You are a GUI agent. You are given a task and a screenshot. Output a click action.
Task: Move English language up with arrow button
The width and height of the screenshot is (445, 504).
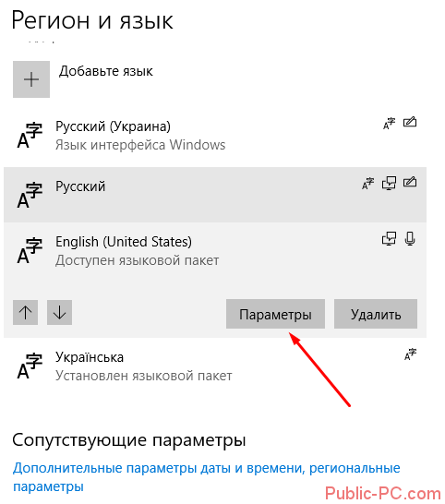(x=26, y=312)
